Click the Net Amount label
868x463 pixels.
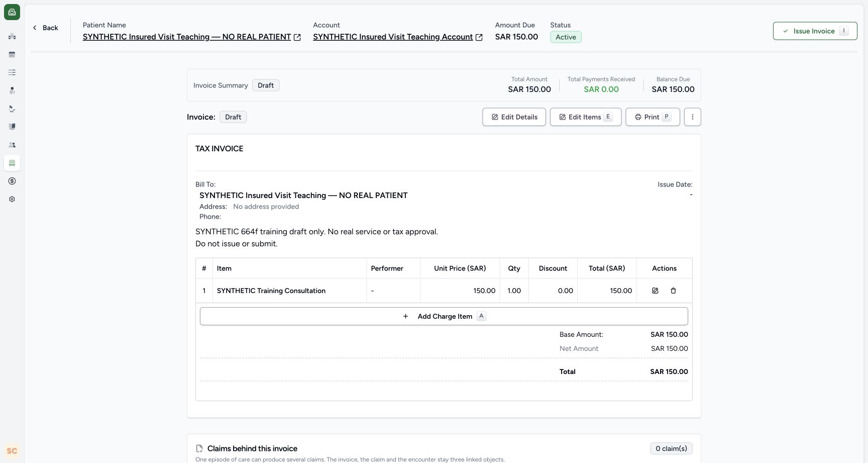tap(579, 348)
